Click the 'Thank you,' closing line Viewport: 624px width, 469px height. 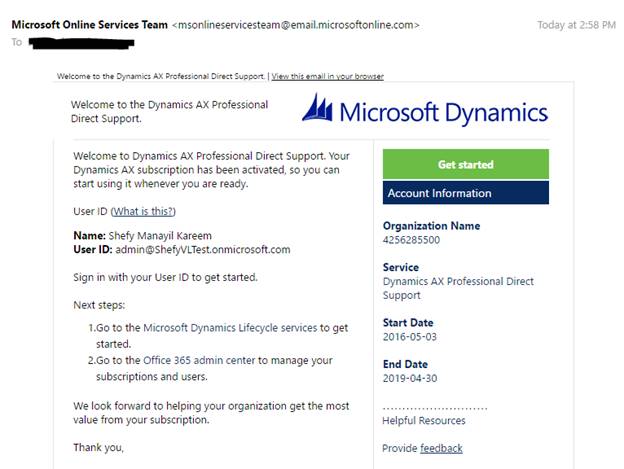pyautogui.click(x=98, y=447)
